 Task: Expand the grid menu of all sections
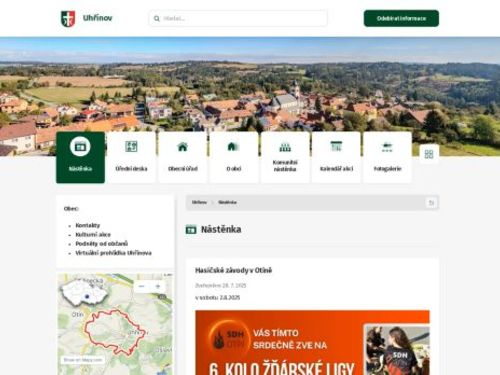pos(429,154)
